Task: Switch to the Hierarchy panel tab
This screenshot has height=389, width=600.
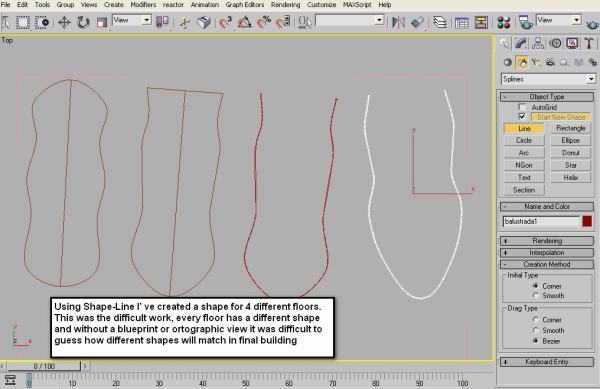Action: pyautogui.click(x=538, y=44)
